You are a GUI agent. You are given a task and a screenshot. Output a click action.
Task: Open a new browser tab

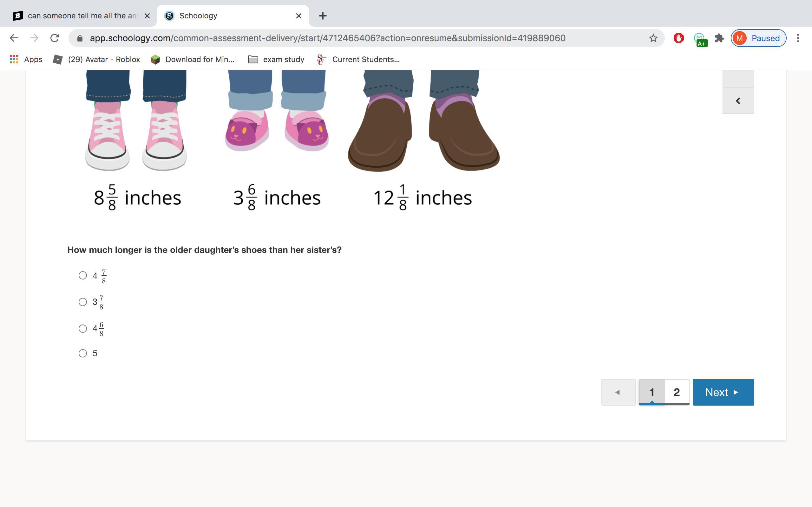click(323, 16)
